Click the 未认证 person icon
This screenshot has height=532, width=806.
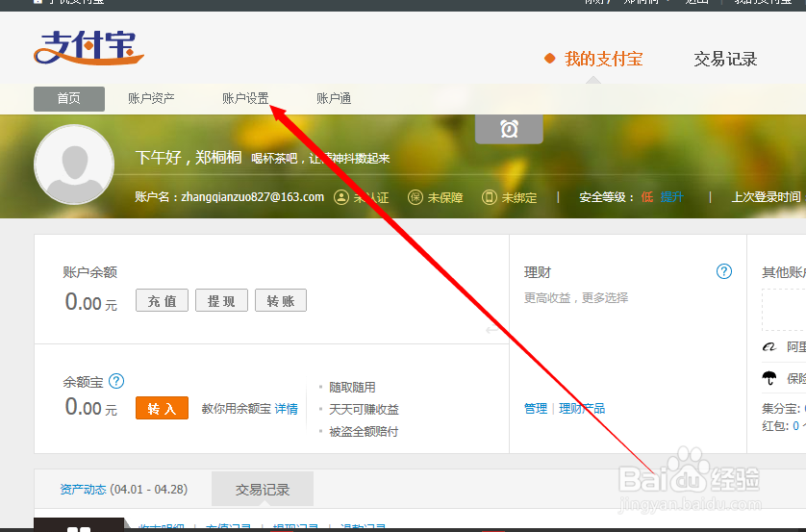341,197
